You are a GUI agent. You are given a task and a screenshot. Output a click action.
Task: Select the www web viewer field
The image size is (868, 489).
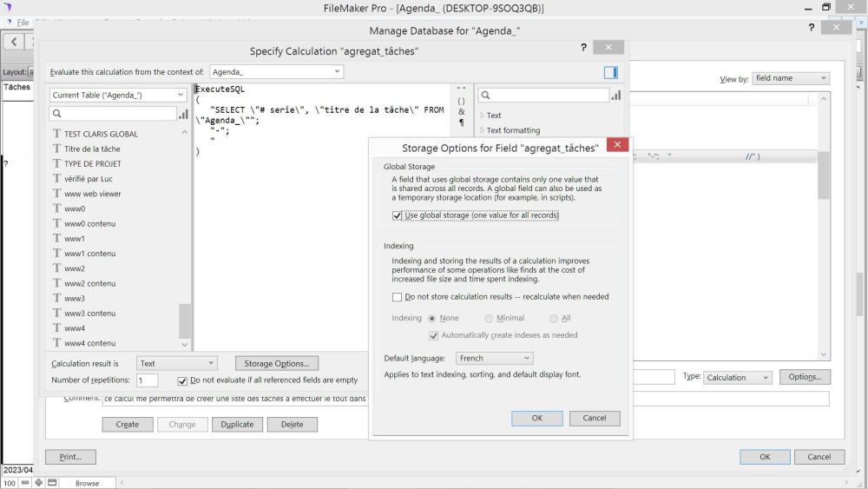[x=92, y=194]
